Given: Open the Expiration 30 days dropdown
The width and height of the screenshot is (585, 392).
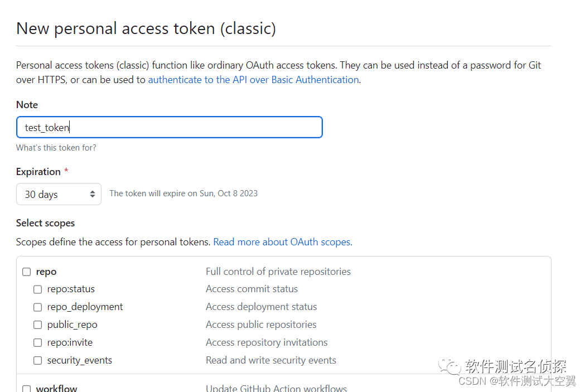Looking at the screenshot, I should point(59,194).
